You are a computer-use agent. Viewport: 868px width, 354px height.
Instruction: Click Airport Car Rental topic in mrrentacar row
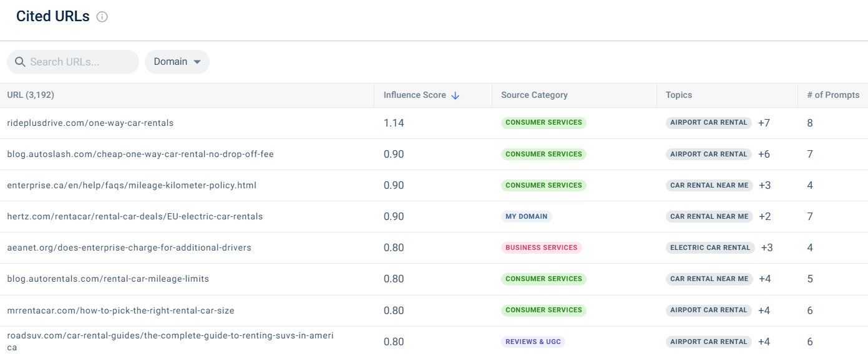(709, 310)
